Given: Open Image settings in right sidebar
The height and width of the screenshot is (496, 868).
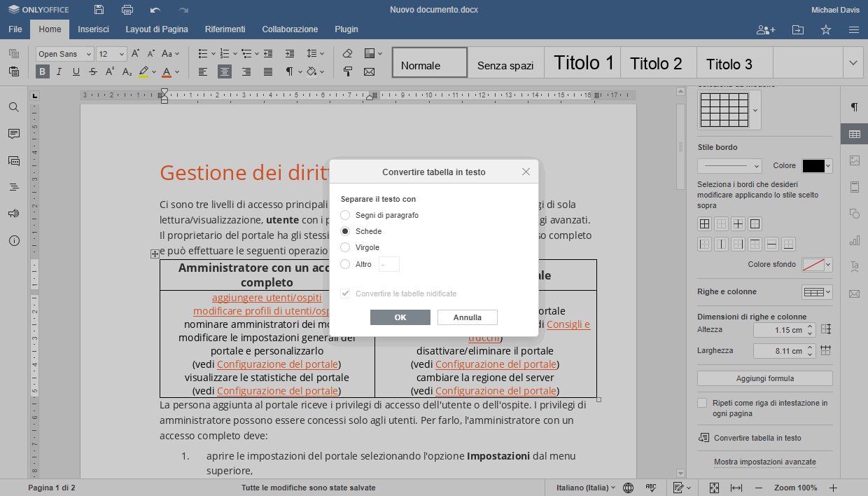Looking at the screenshot, I should [x=854, y=160].
